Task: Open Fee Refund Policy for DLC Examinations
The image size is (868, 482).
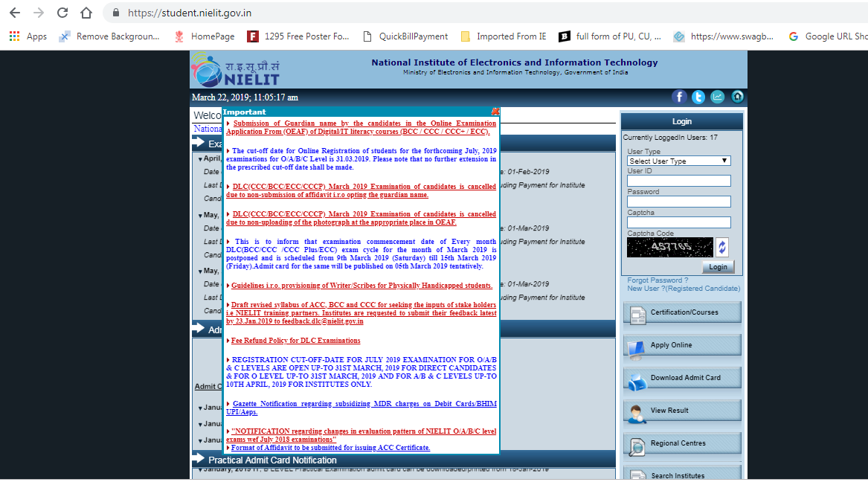Action: pos(295,341)
